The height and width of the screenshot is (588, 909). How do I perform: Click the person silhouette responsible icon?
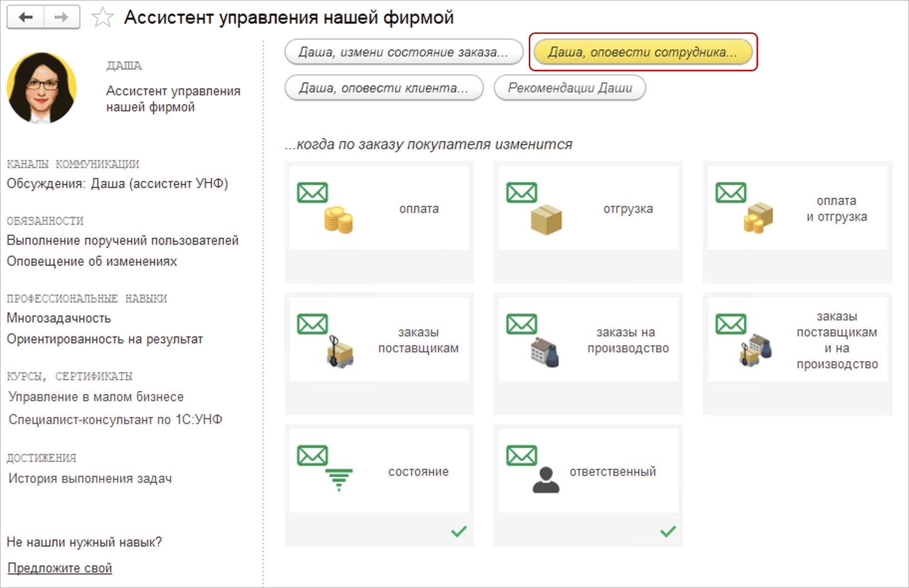[546, 480]
